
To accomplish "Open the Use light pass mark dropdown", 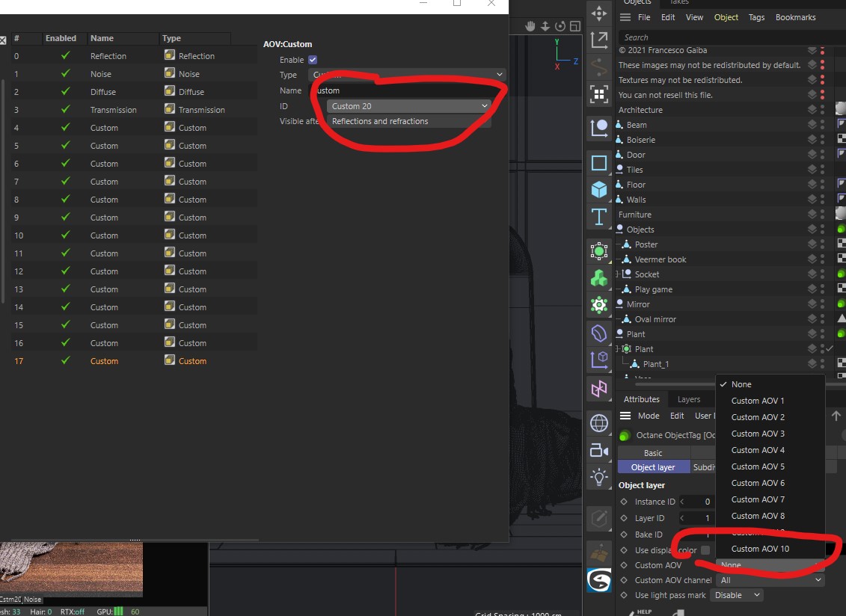I will pos(737,595).
